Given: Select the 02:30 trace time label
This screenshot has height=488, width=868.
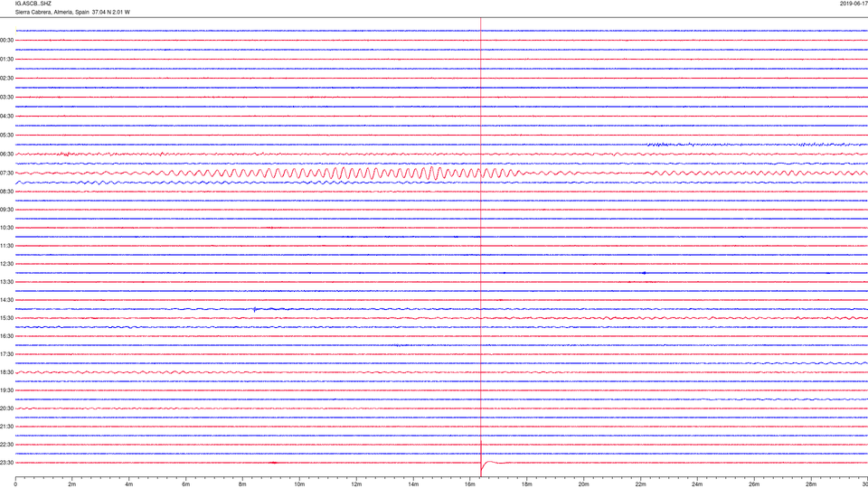Looking at the screenshot, I should [x=6, y=79].
